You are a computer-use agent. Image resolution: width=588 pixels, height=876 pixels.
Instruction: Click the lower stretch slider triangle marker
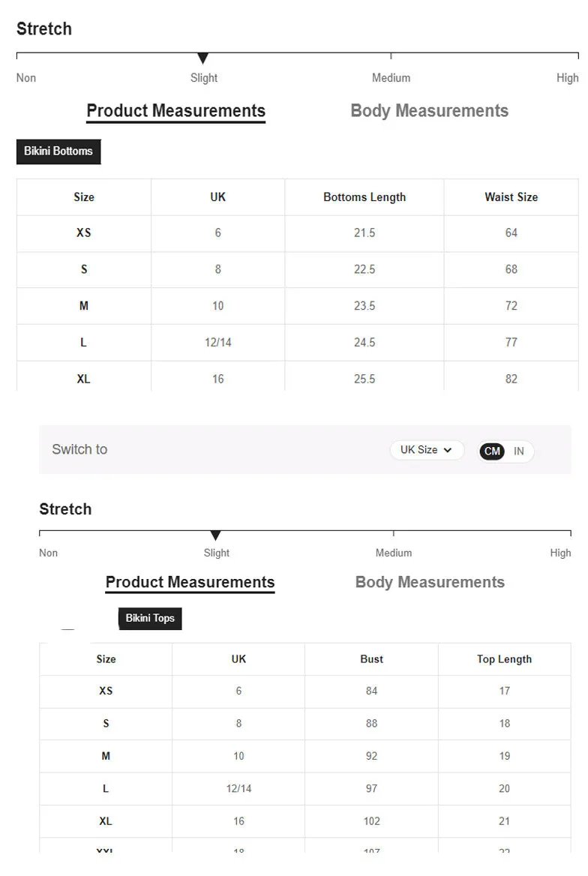pyautogui.click(x=216, y=535)
